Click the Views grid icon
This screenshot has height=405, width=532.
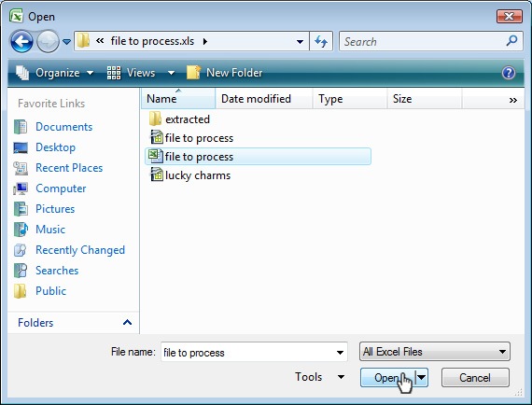click(x=114, y=73)
